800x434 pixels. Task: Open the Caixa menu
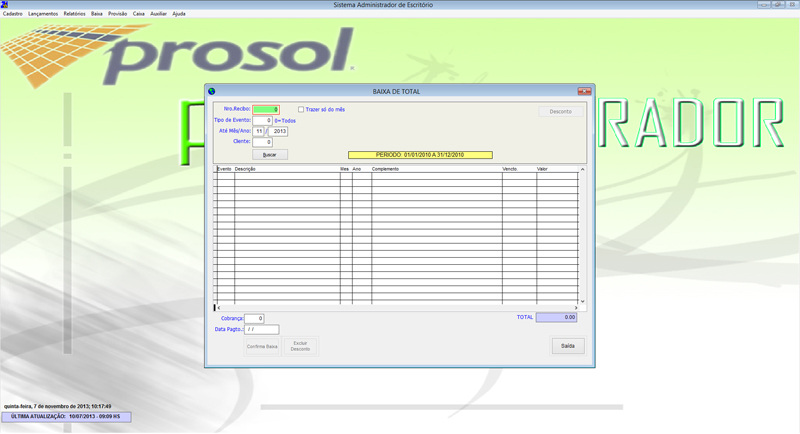coord(139,14)
